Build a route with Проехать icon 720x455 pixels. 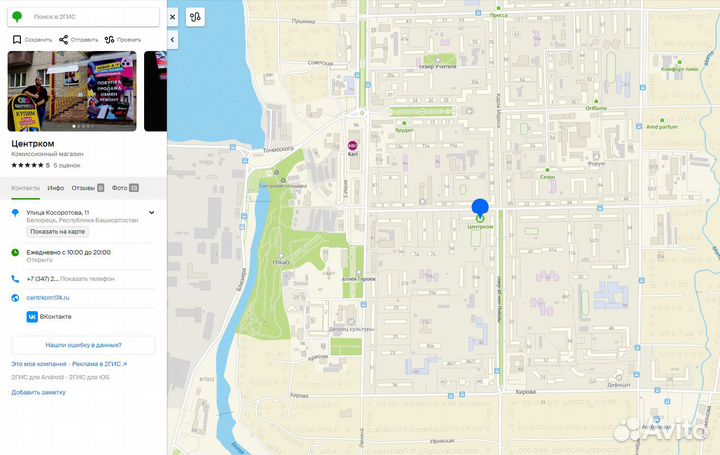tap(110, 40)
